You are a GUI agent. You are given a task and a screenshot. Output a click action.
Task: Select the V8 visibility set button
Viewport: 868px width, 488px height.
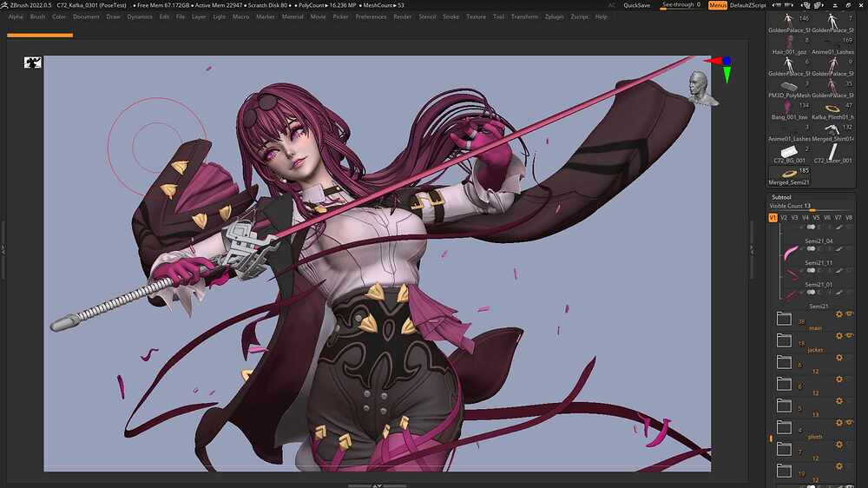tap(849, 218)
